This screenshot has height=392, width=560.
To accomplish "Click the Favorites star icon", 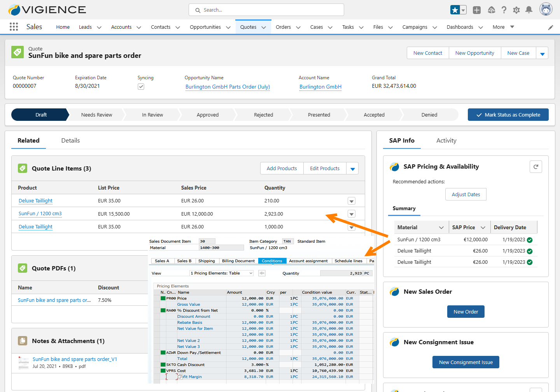I will click(x=455, y=10).
